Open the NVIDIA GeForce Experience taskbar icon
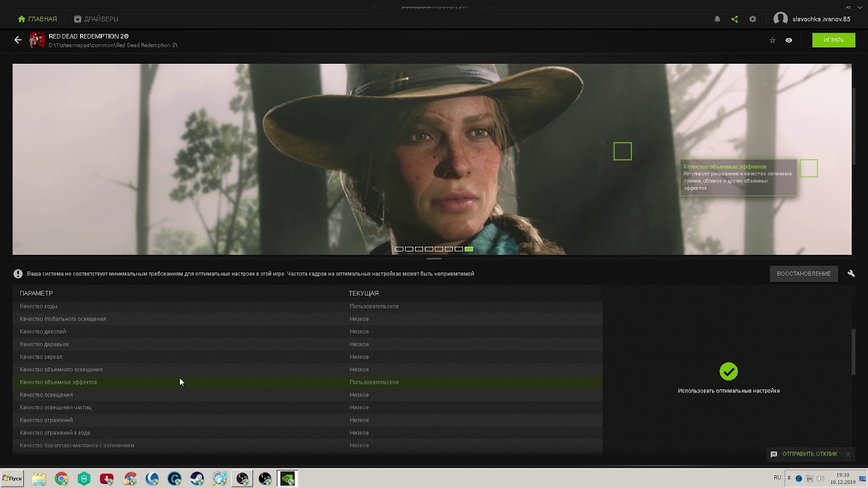 click(288, 479)
